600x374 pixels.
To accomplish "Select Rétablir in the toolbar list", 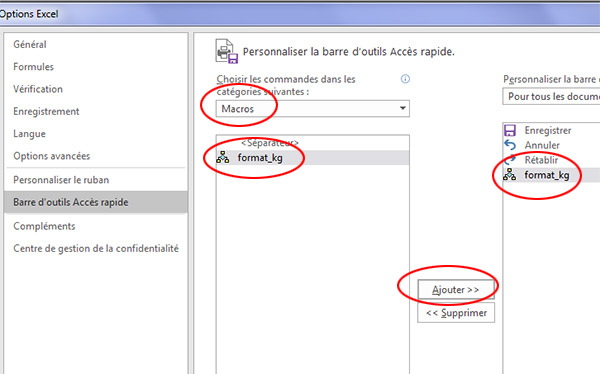I will (551, 160).
